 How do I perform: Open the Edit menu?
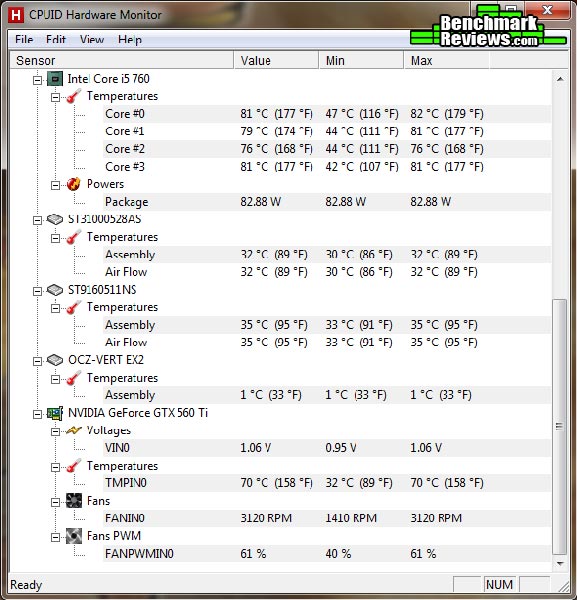tap(56, 39)
